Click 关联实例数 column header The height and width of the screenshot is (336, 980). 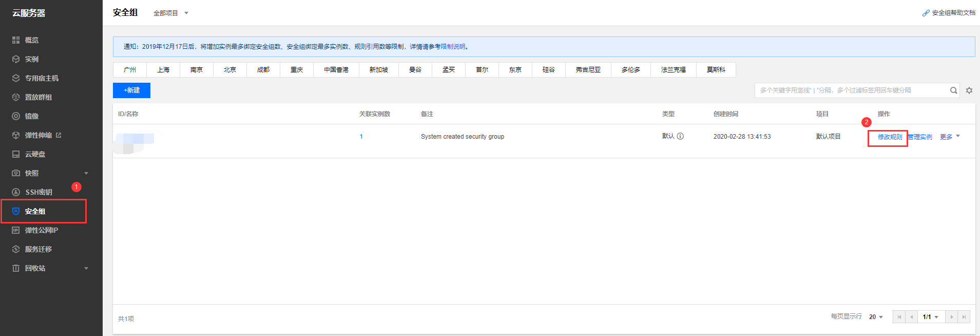[x=375, y=114]
